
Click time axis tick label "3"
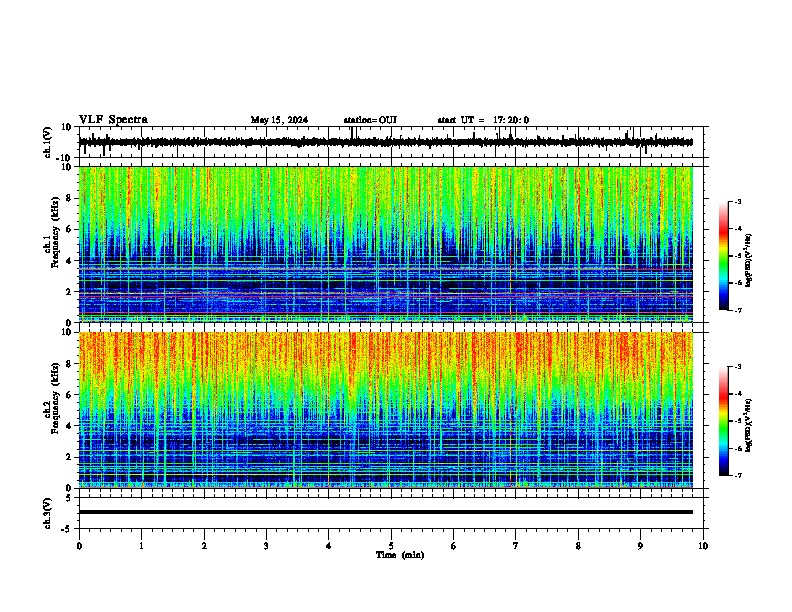pos(266,546)
